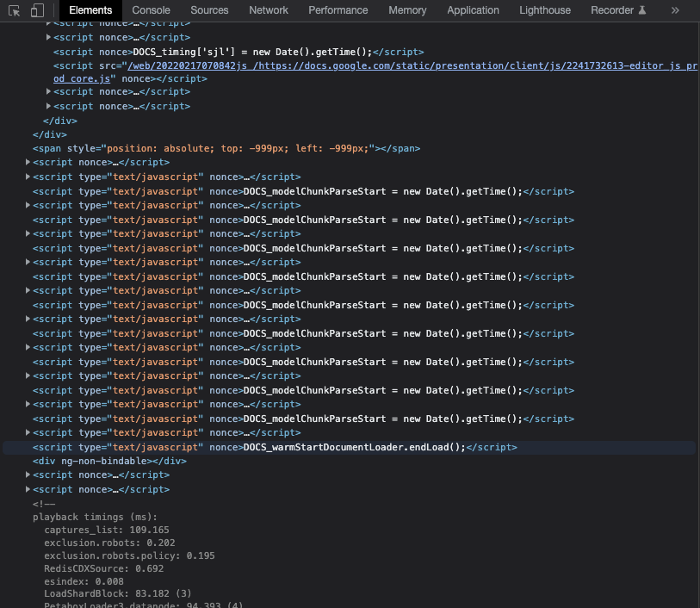Activate the inspect element picker icon
The width and height of the screenshot is (700, 608).
[15, 10]
